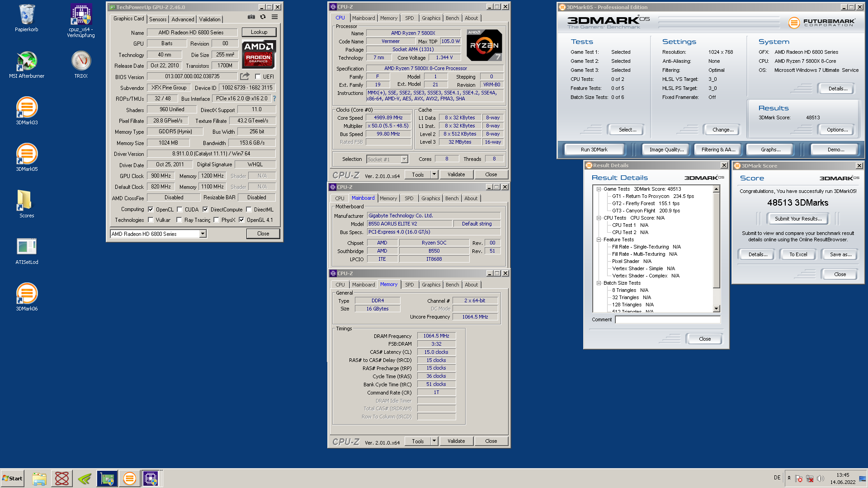The width and height of the screenshot is (868, 488).
Task: Open Graphics tab in the Memory CPU-Z window
Action: tap(431, 285)
